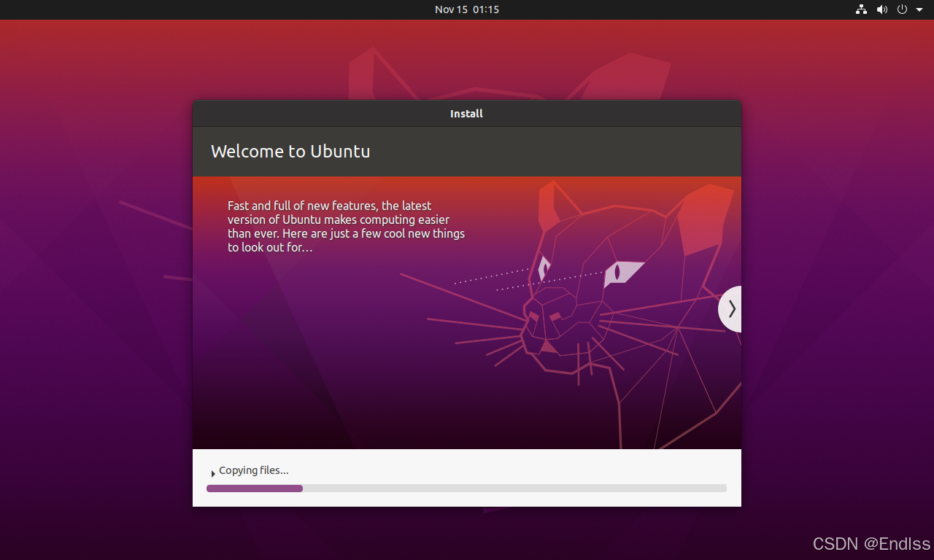Click the Install window title bar
934x560 pixels.
(467, 114)
